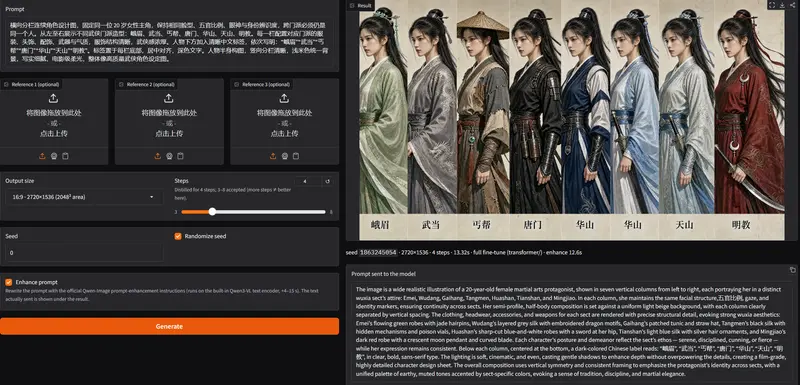Copy the prompt sent to the model
800x385 pixels.
click(x=792, y=270)
